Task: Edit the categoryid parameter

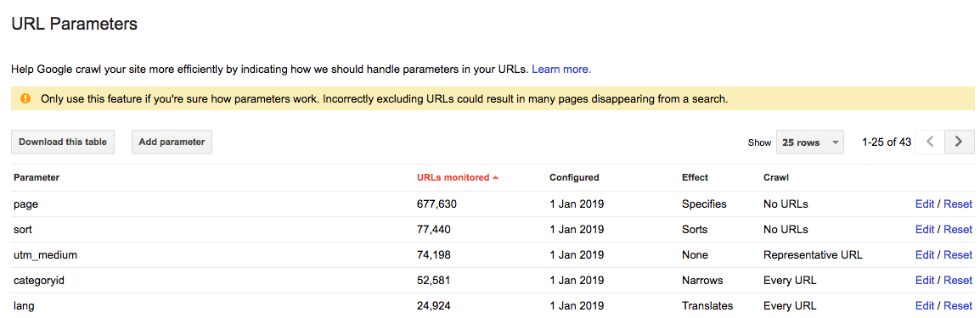Action: pyautogui.click(x=924, y=281)
